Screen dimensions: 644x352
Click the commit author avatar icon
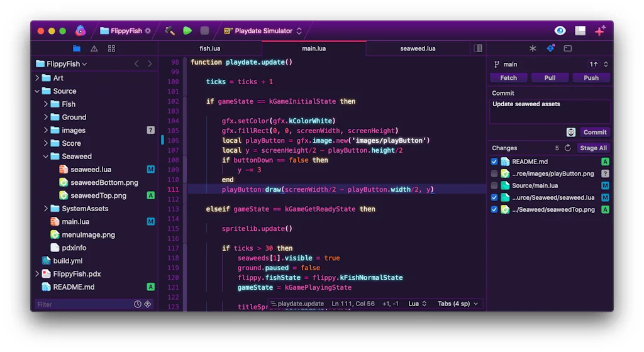(571, 132)
